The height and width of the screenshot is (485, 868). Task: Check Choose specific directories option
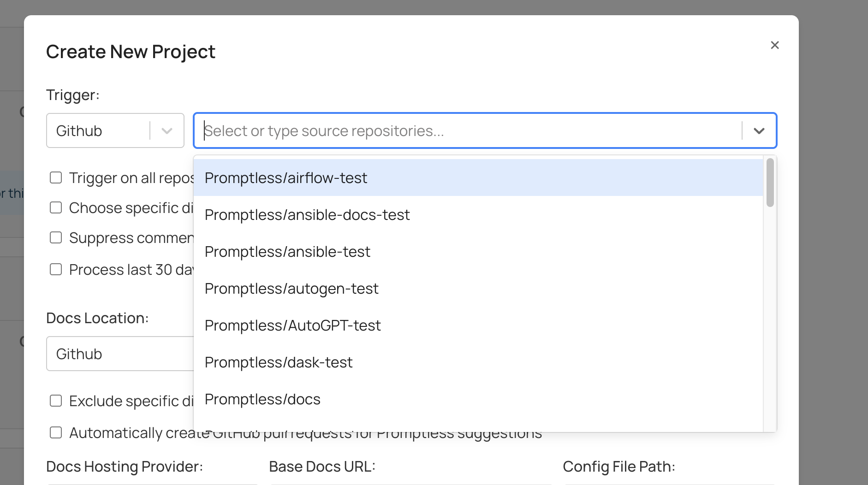pyautogui.click(x=56, y=207)
